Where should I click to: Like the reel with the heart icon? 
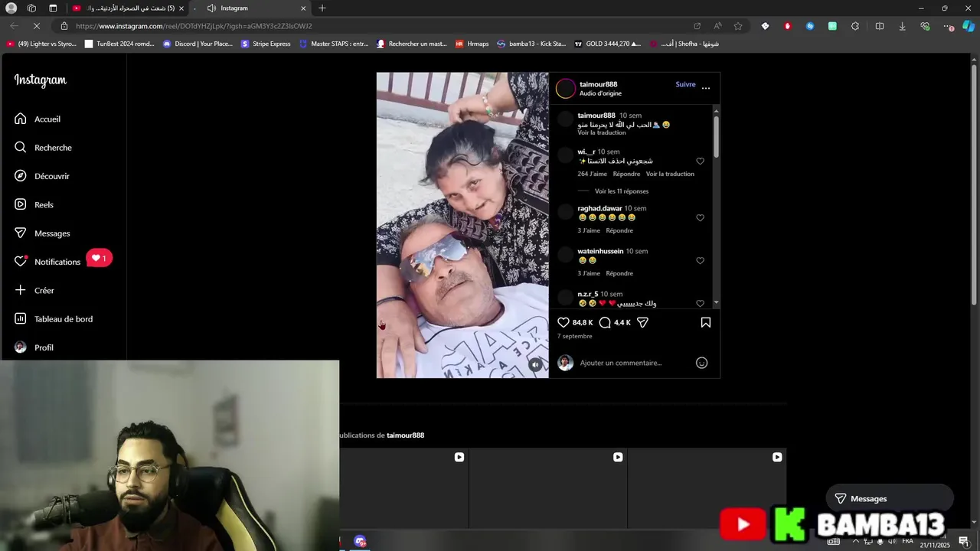tap(563, 322)
